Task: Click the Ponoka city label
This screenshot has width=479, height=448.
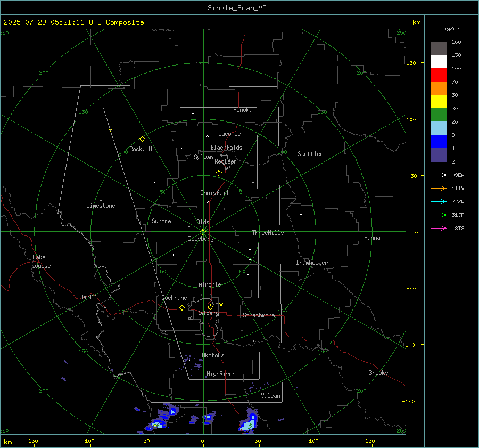Action: [243, 110]
